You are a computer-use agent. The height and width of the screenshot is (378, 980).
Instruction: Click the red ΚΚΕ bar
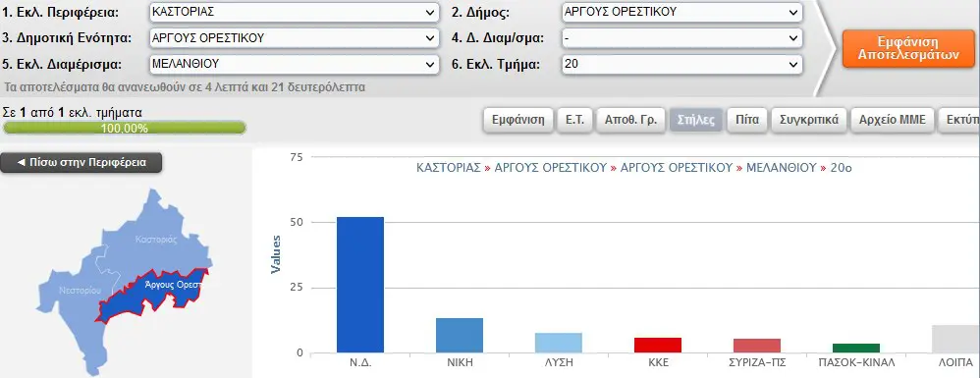click(658, 346)
